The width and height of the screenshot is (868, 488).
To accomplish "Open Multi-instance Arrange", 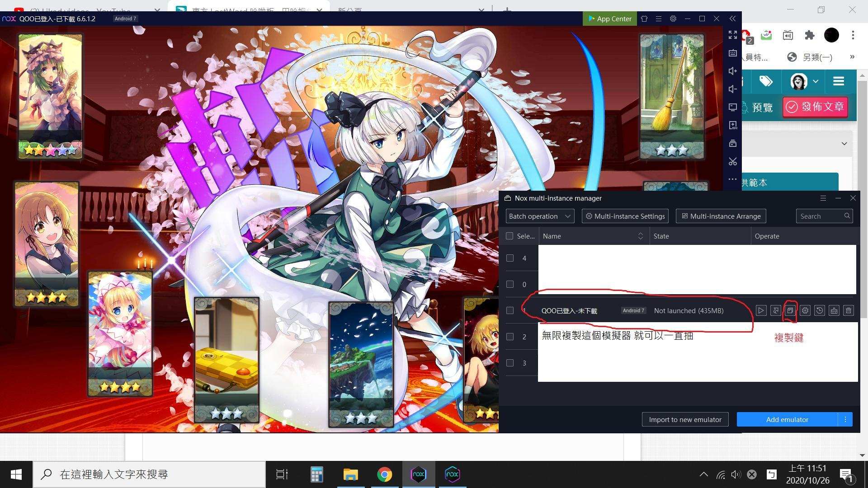I will pyautogui.click(x=721, y=216).
